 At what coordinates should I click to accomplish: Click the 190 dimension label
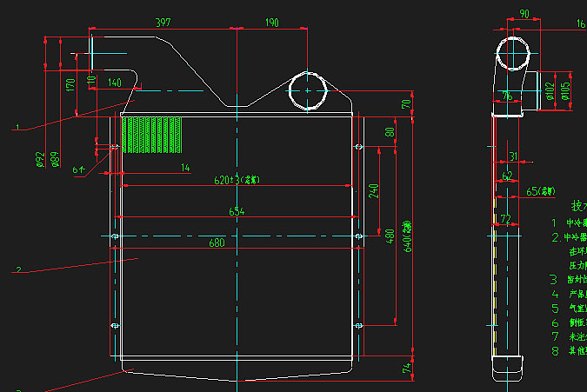pos(271,23)
